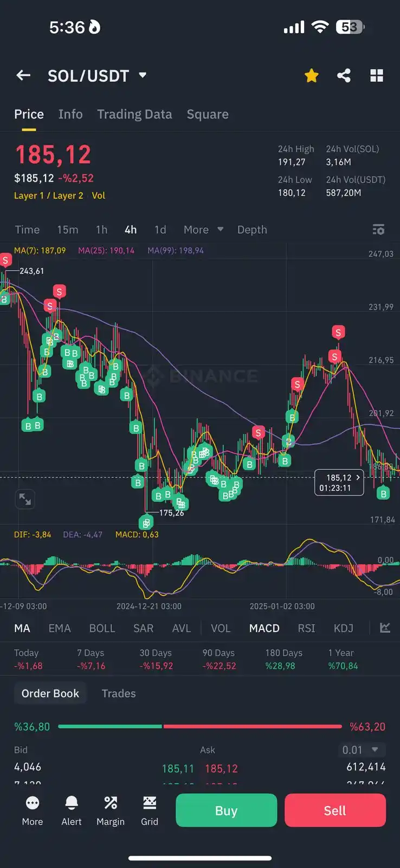Toggle the VOL sub-indicator
Image resolution: width=400 pixels, height=868 pixels.
[221, 628]
